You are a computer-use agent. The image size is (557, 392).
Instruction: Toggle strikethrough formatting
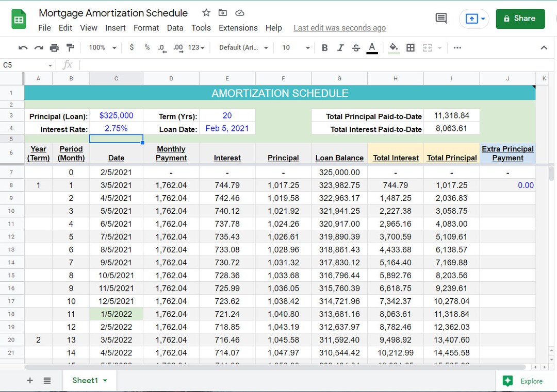(355, 47)
